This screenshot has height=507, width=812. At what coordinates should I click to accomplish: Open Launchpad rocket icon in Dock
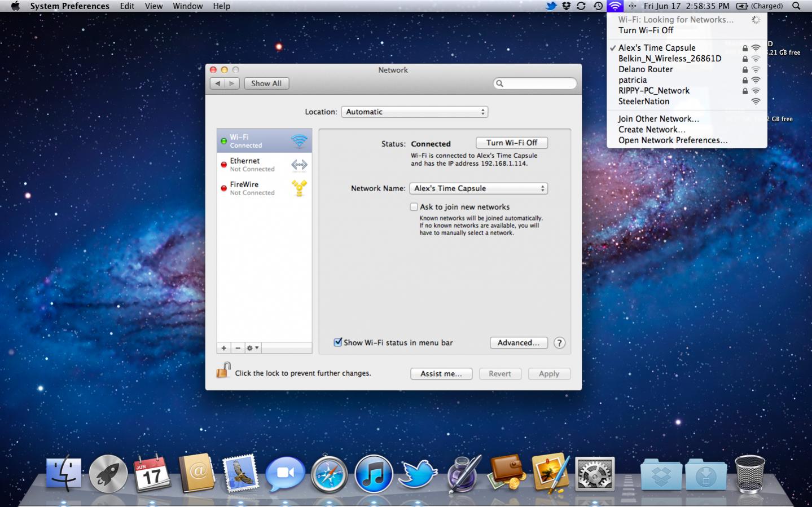pyautogui.click(x=108, y=474)
